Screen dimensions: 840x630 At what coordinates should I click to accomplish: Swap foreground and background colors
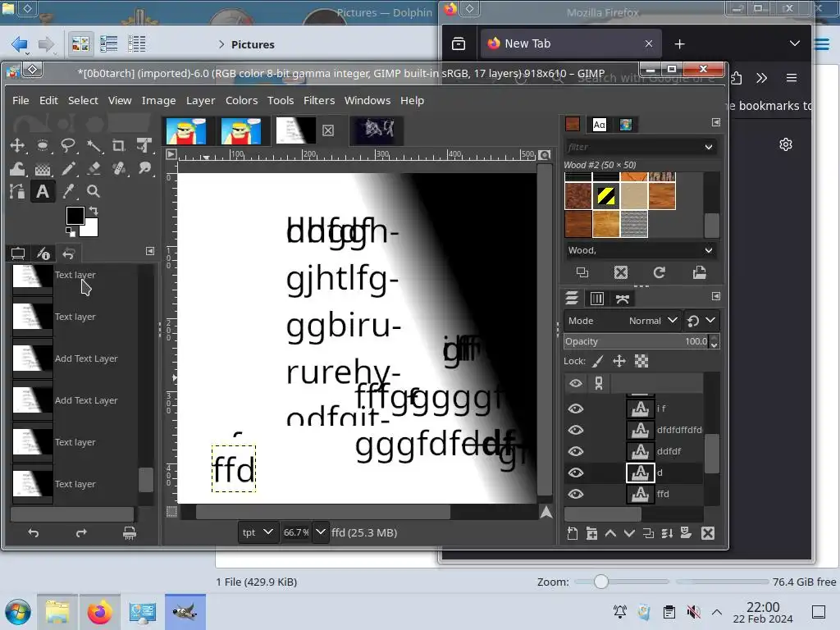pyautogui.click(x=94, y=211)
